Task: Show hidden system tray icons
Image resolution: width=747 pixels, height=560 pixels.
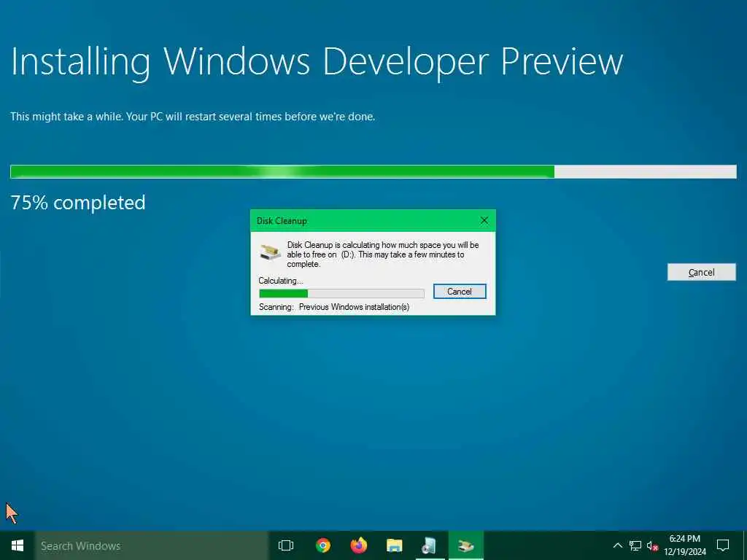Action: click(617, 545)
